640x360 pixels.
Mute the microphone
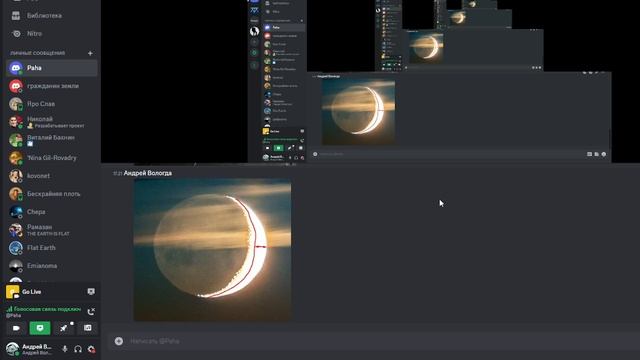point(65,349)
